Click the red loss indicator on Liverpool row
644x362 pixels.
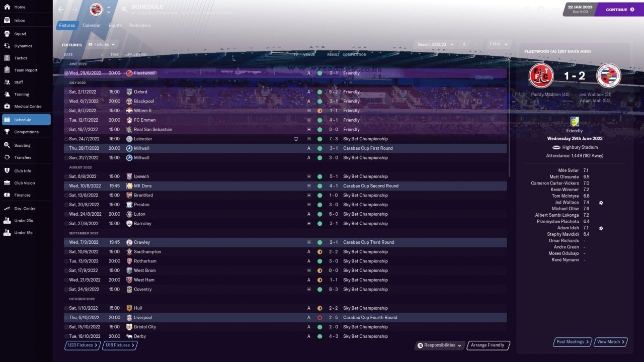coord(319,318)
